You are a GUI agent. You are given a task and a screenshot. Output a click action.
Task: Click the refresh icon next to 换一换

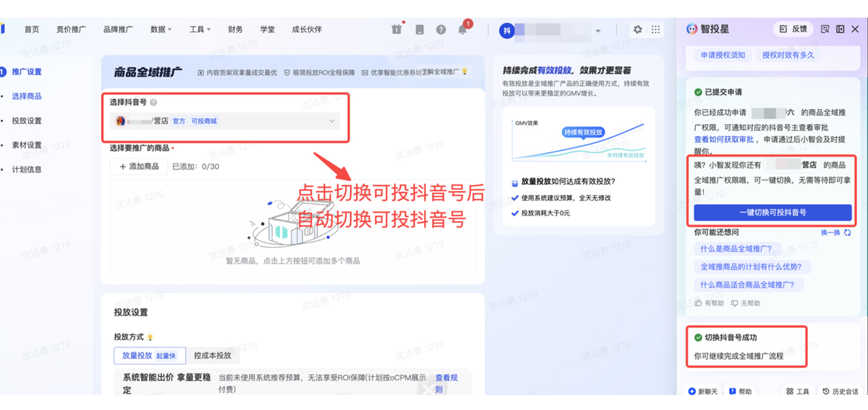tap(848, 232)
